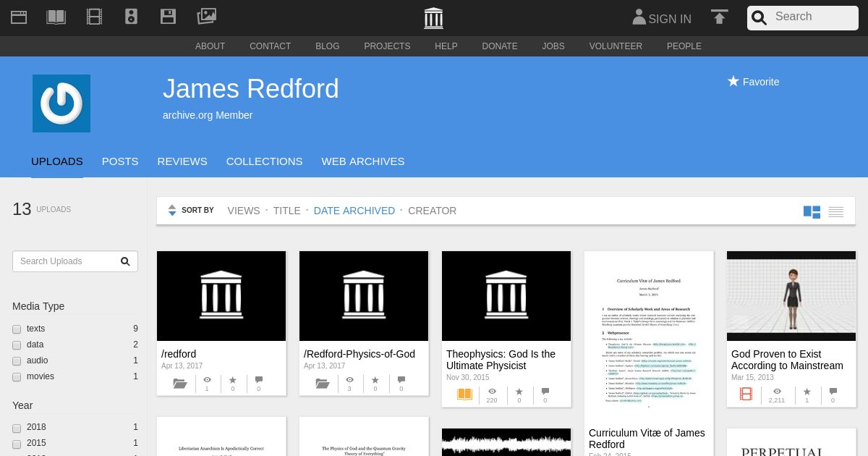Image resolution: width=868 pixels, height=456 pixels.
Task: Open the JOBS menu link
Action: coord(553,46)
